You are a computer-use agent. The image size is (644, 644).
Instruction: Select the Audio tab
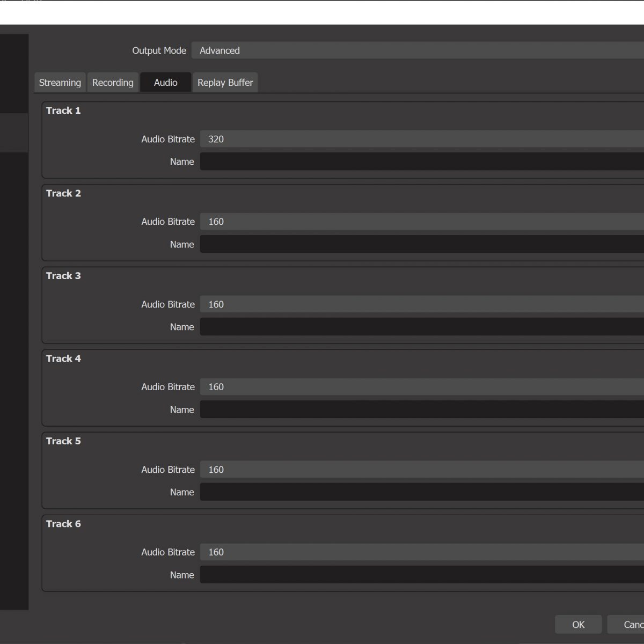coord(165,83)
